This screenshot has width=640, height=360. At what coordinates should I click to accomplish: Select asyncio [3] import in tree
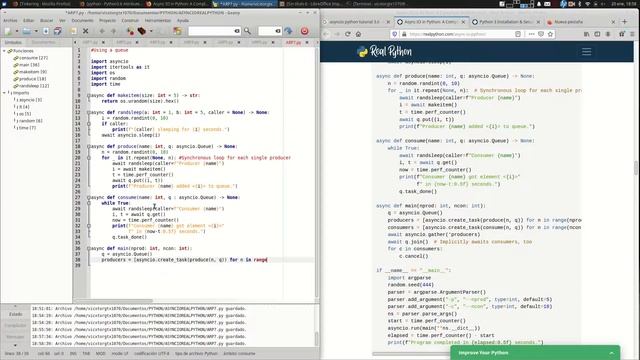(29, 100)
